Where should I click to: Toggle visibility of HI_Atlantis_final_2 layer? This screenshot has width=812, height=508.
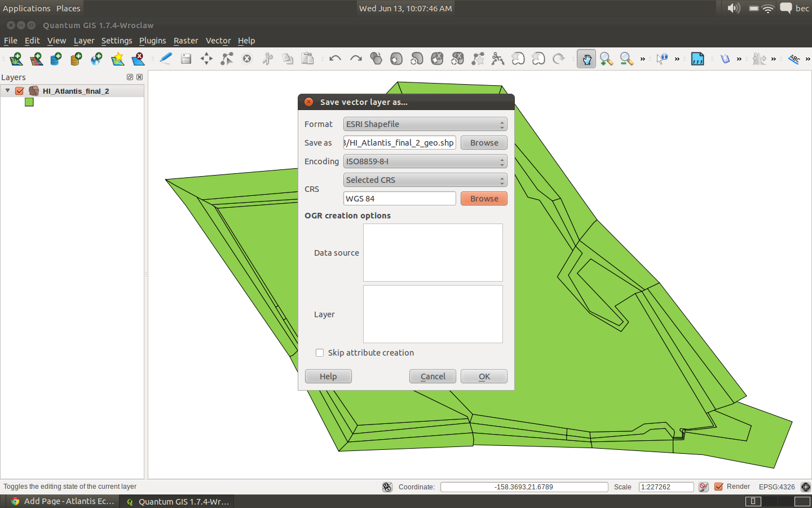point(20,91)
